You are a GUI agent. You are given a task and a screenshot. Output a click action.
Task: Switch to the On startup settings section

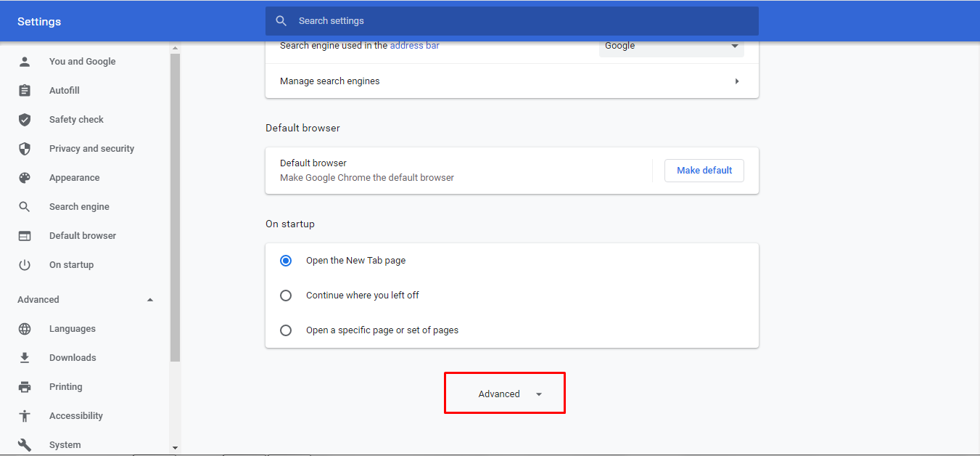click(71, 264)
